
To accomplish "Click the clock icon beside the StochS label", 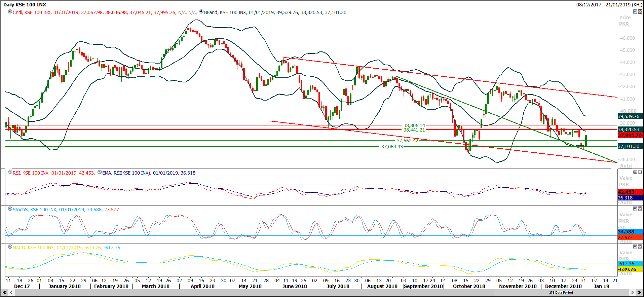I will pos(10,209).
